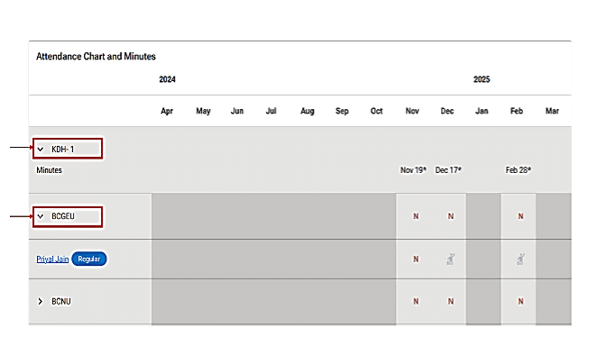Open Priyal Jain's profile link

click(52, 259)
